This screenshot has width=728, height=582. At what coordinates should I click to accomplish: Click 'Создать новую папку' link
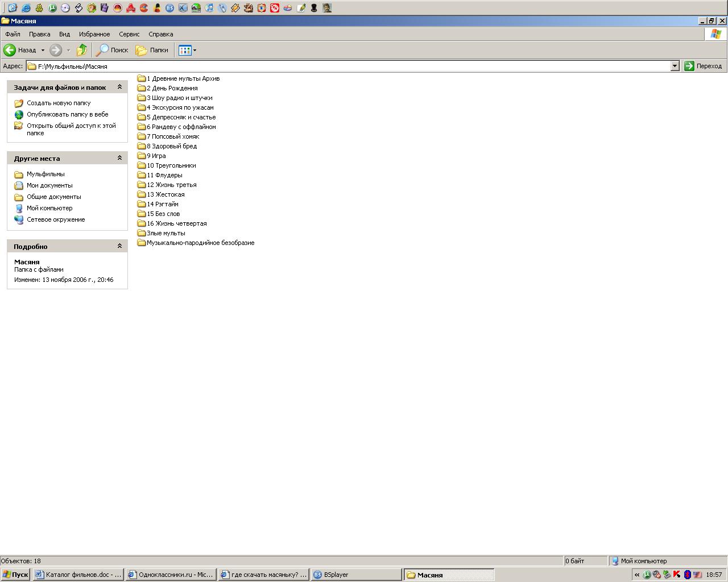tap(59, 103)
